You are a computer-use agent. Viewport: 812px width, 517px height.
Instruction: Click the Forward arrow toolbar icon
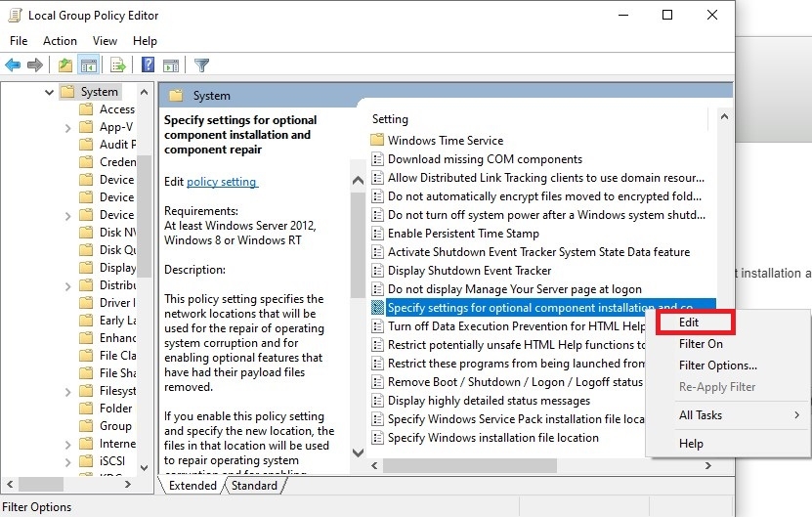click(x=35, y=65)
